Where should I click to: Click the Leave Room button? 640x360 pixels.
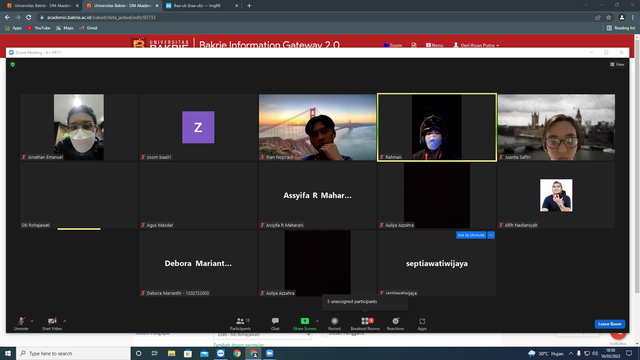pos(609,324)
